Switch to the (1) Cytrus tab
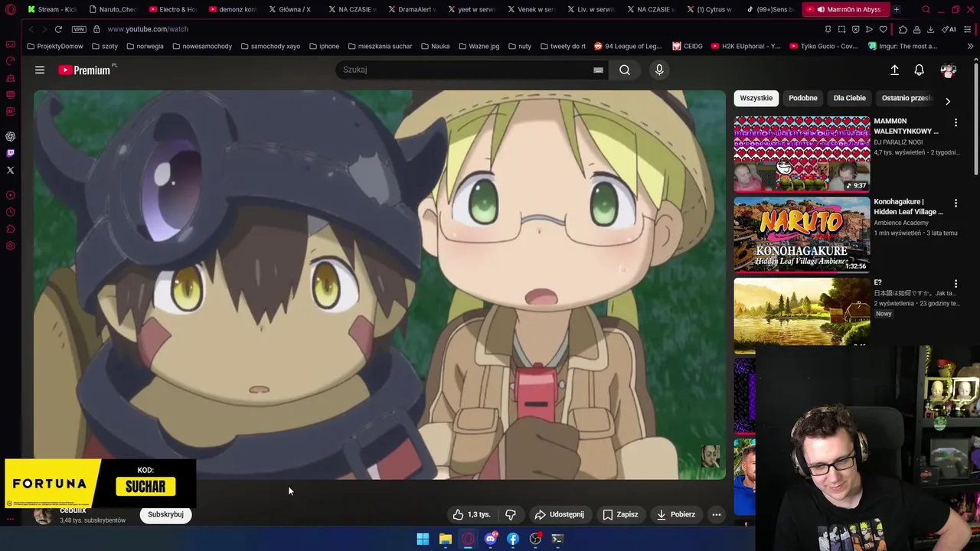Image resolution: width=980 pixels, height=551 pixels. 710,9
